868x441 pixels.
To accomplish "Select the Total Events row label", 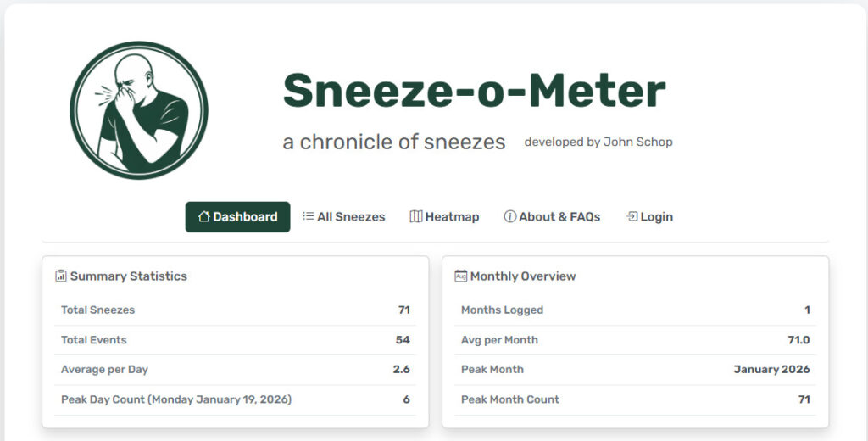I will coord(93,340).
